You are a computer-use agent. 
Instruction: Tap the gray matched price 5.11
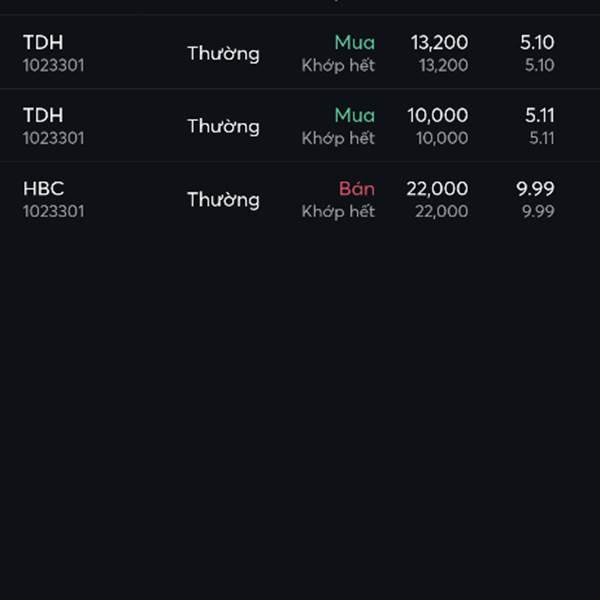[x=541, y=138]
